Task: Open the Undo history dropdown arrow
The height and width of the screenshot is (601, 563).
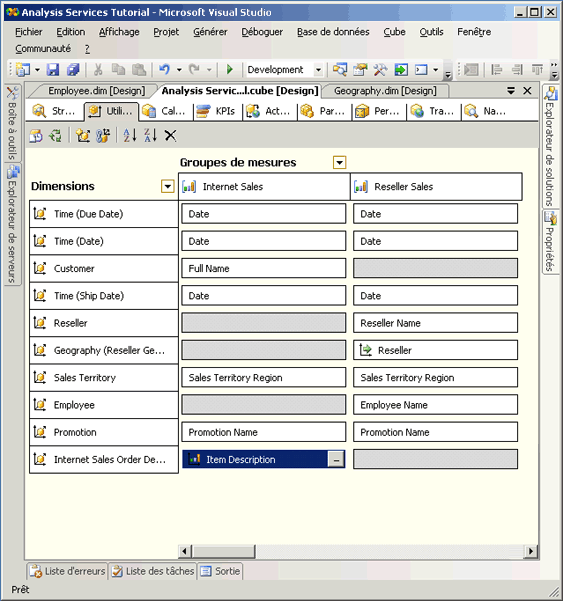Action: [x=179, y=70]
